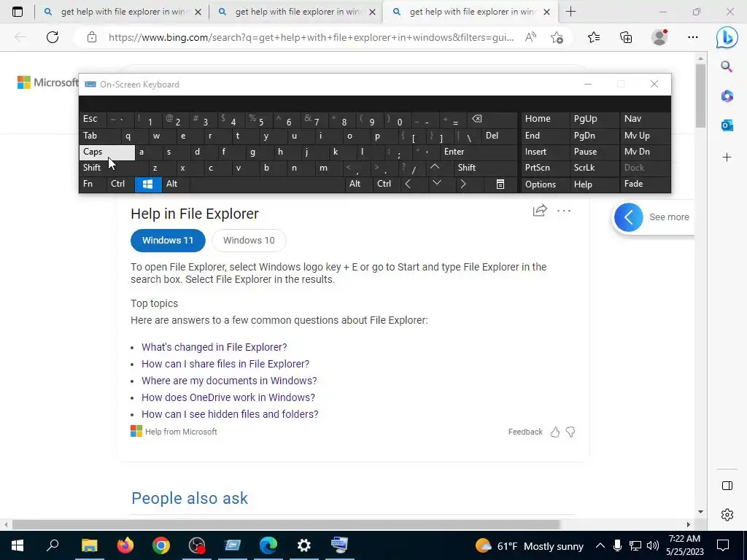Click the Enter key on keyboard
This screenshot has height=560, width=747.
[479, 152]
